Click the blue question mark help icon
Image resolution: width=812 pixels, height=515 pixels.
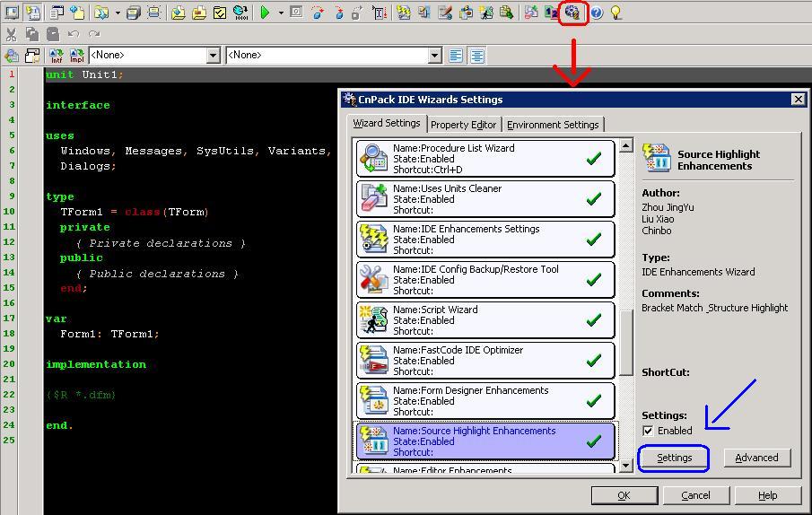(597, 13)
